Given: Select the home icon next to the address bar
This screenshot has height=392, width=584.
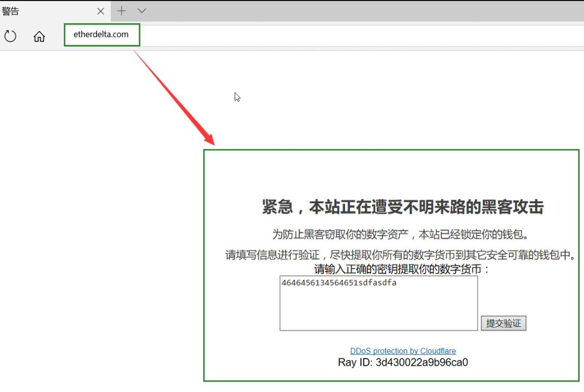Looking at the screenshot, I should coord(39,36).
